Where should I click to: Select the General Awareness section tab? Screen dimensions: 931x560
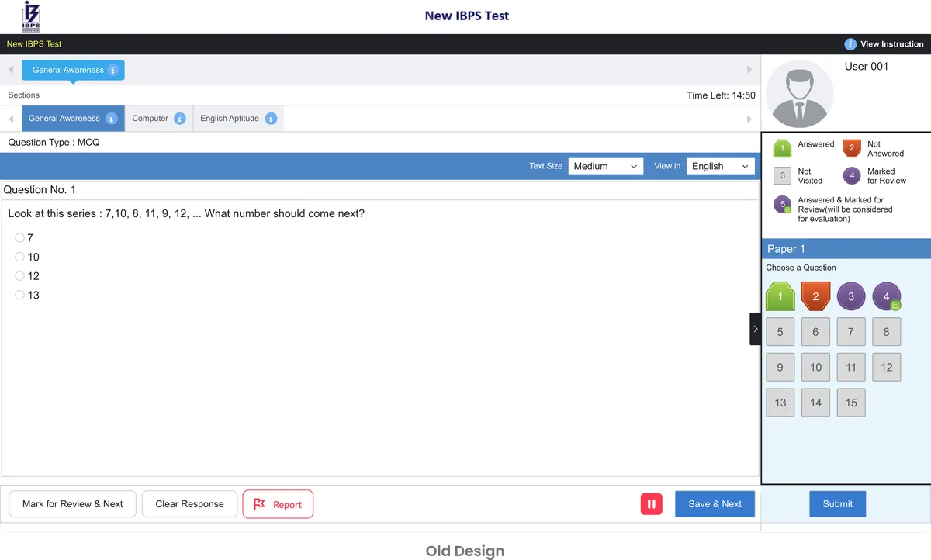[x=73, y=119]
